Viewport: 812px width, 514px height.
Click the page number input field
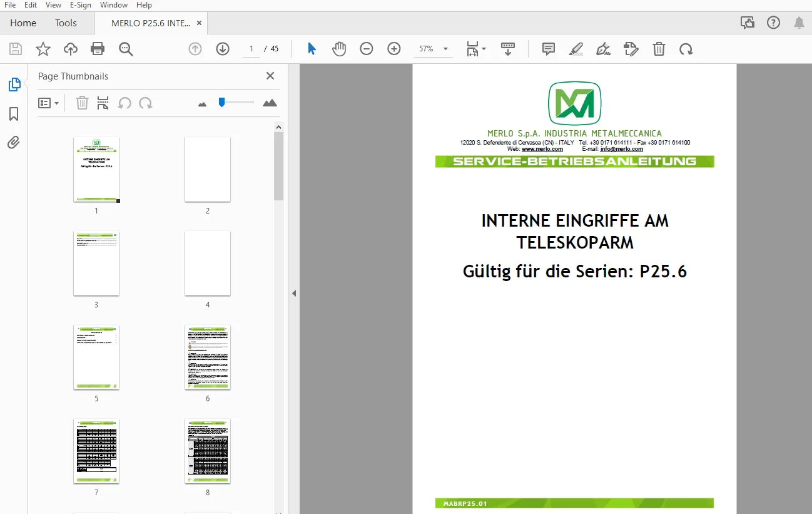coord(251,49)
